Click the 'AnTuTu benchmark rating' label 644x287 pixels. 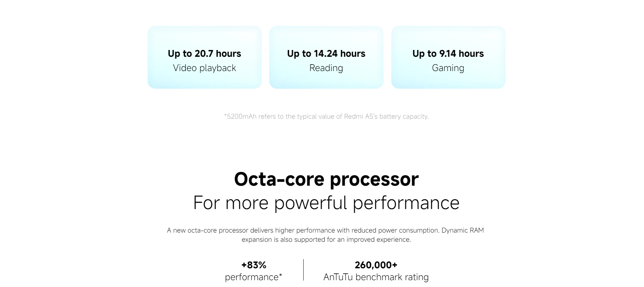coord(376,277)
